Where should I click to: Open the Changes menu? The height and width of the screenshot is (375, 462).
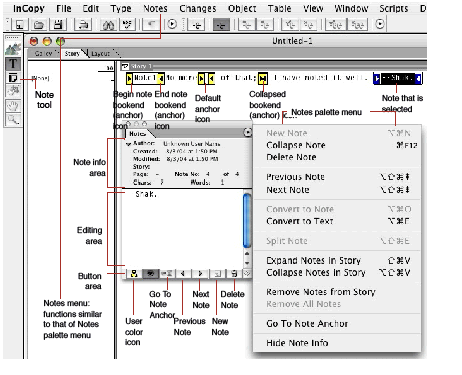click(x=198, y=8)
